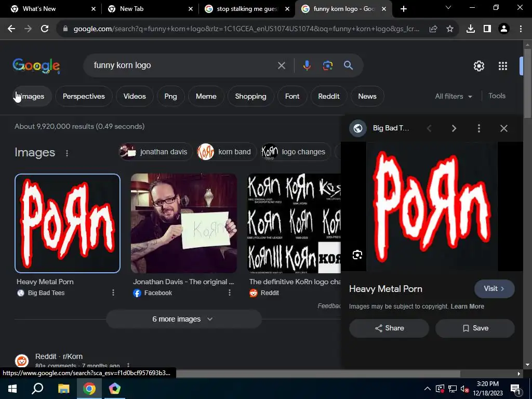Viewport: 532px width, 399px height.
Task: Go to previous image in preview panel
Action: [x=429, y=128]
